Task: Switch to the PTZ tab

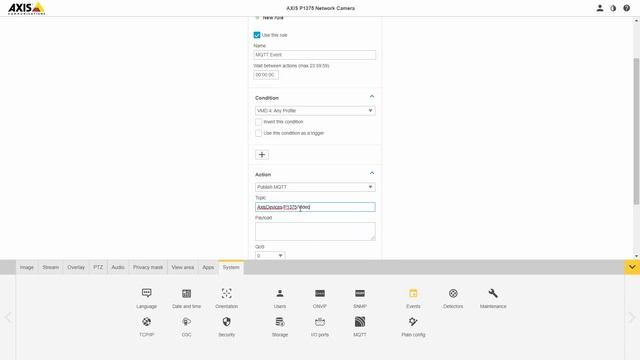Action: click(x=98, y=267)
